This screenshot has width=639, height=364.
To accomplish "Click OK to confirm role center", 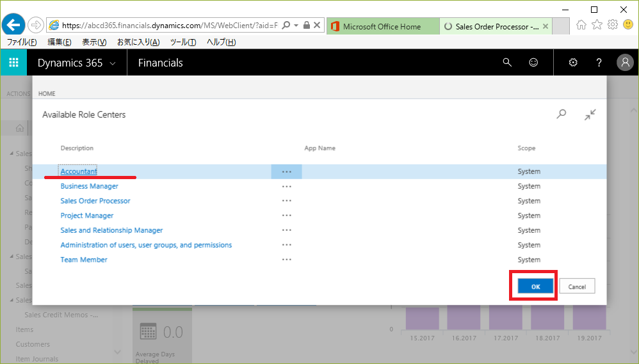I will pos(535,287).
